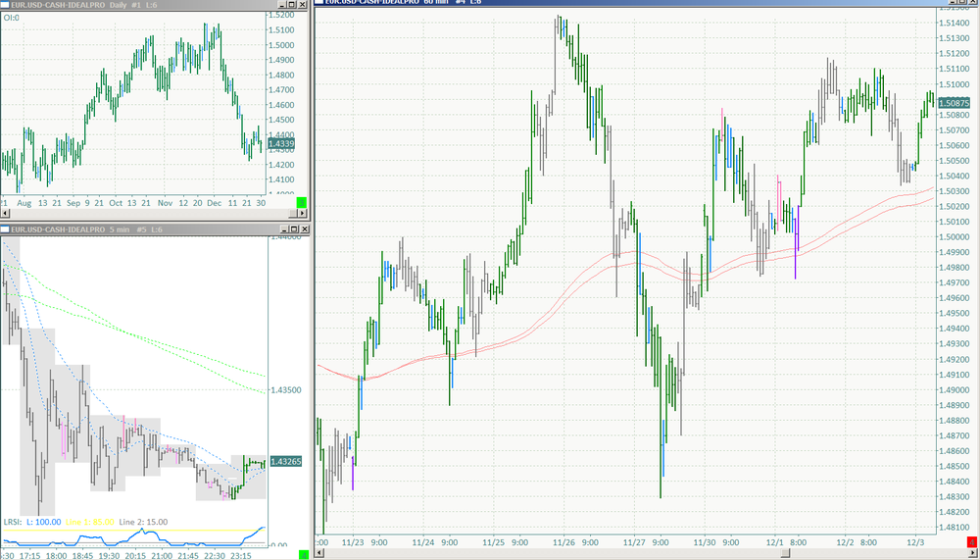Click the 17:15 time label on 5 min chart
This screenshot has width=980, height=560.
[29, 555]
